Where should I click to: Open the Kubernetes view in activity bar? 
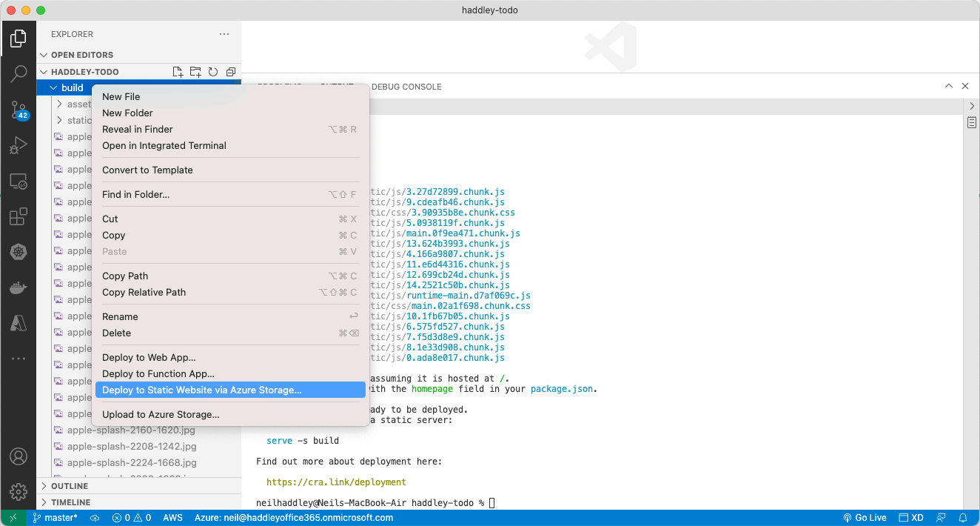point(19,253)
